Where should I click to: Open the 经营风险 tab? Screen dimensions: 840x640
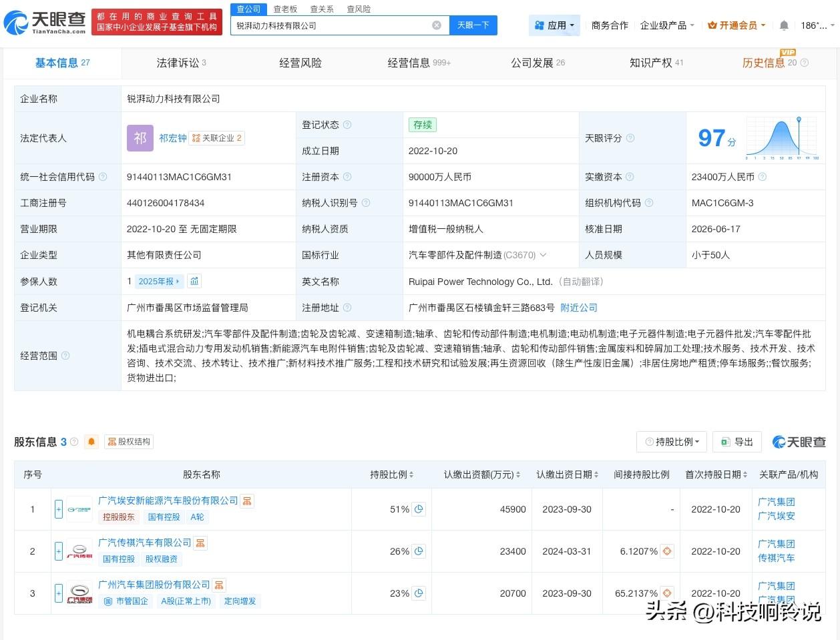coord(300,63)
